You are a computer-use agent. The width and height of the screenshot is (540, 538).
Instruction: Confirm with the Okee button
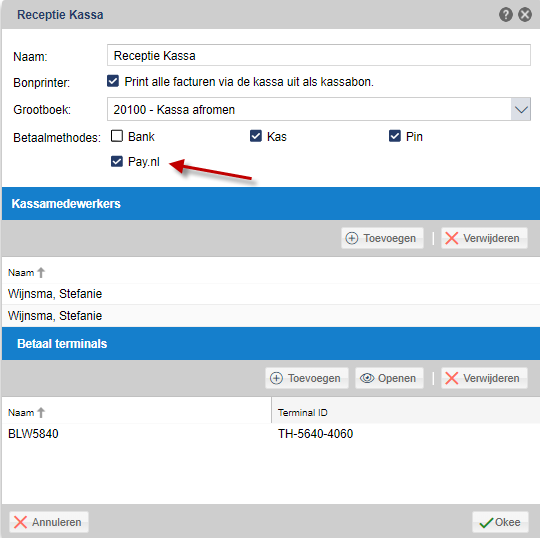pyautogui.click(x=500, y=522)
